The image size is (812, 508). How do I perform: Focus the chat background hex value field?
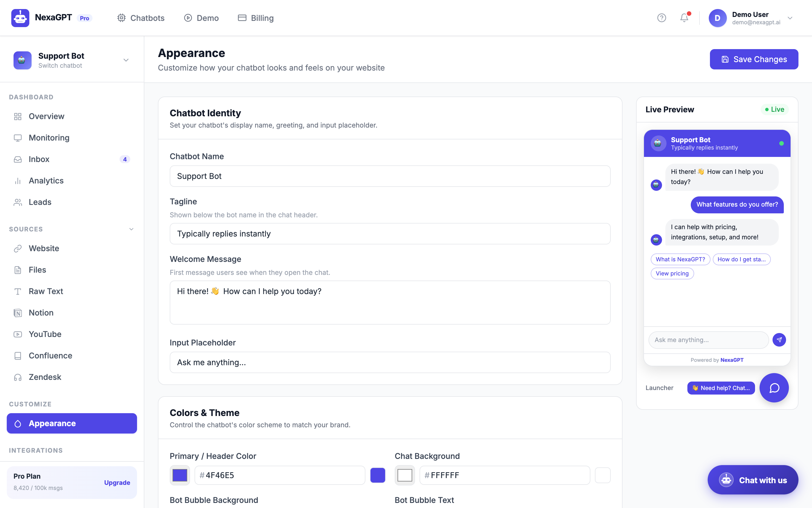(x=505, y=475)
